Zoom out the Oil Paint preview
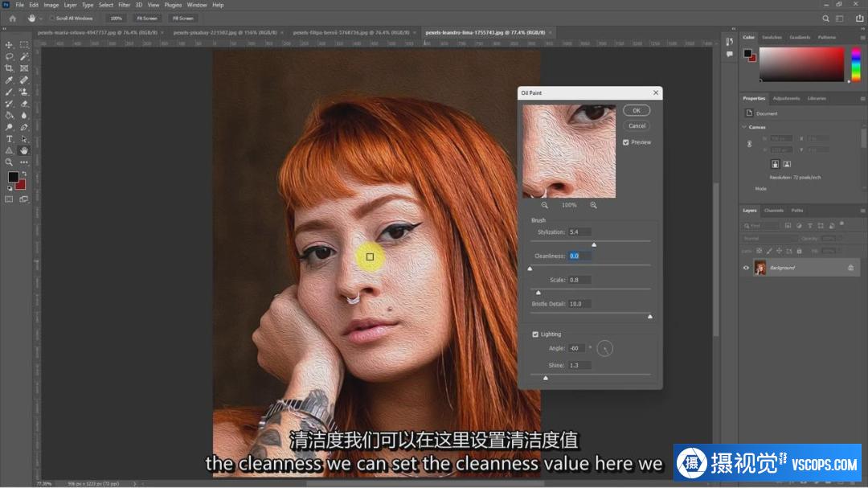 (x=545, y=205)
